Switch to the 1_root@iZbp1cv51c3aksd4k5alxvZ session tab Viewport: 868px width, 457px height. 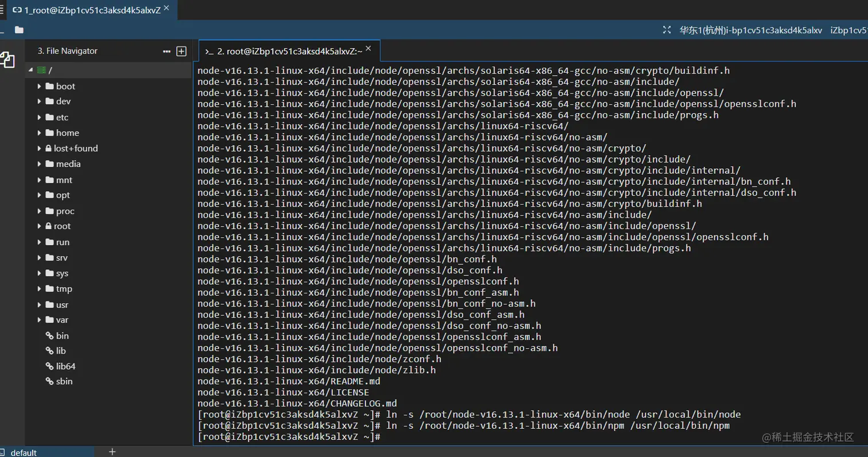pos(93,10)
